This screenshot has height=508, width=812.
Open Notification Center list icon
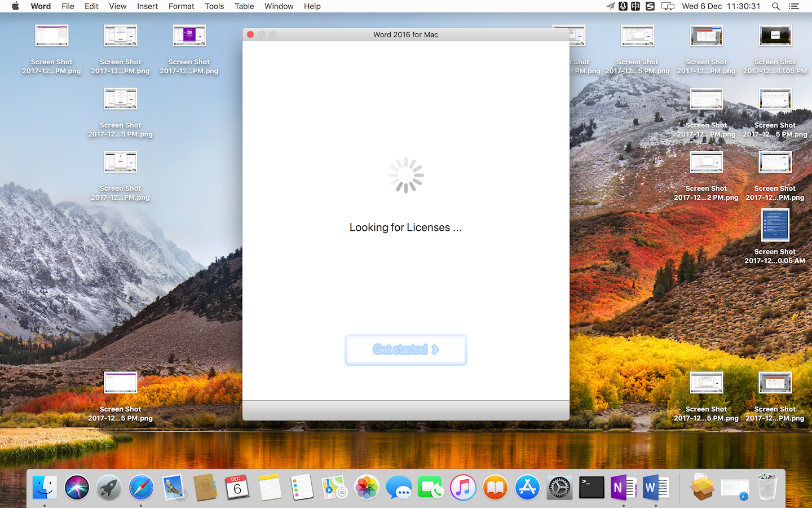tap(794, 6)
